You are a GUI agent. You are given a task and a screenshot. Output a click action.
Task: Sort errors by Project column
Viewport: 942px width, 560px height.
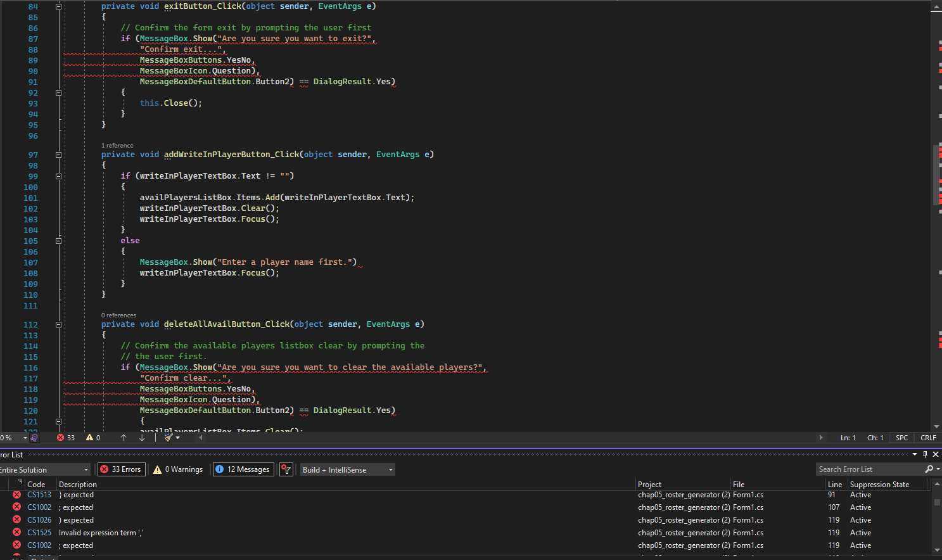click(649, 485)
